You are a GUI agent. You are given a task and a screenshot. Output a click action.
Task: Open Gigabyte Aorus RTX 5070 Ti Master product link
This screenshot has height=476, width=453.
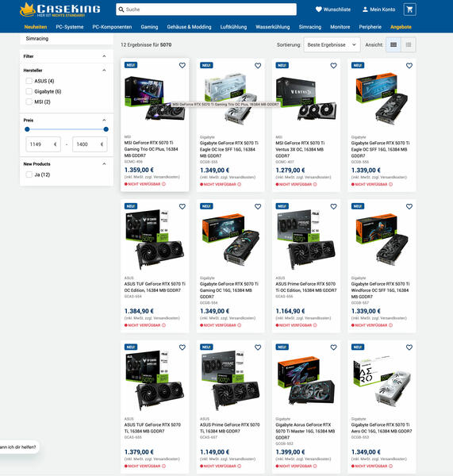(x=305, y=431)
